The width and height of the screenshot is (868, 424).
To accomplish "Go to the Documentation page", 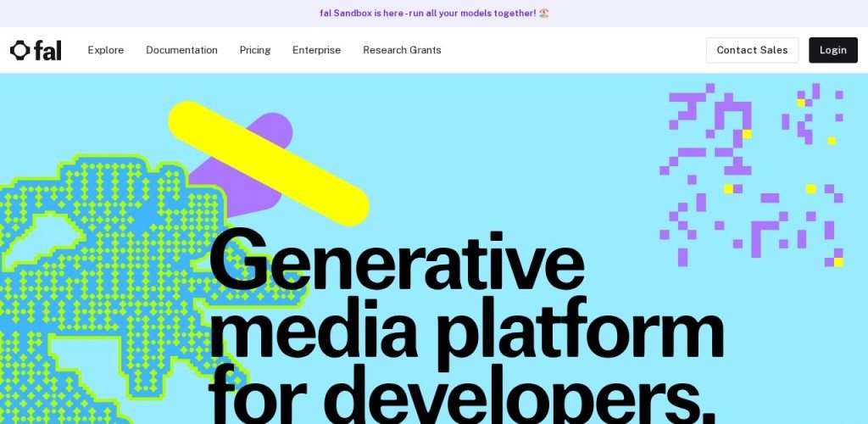I will coord(181,50).
